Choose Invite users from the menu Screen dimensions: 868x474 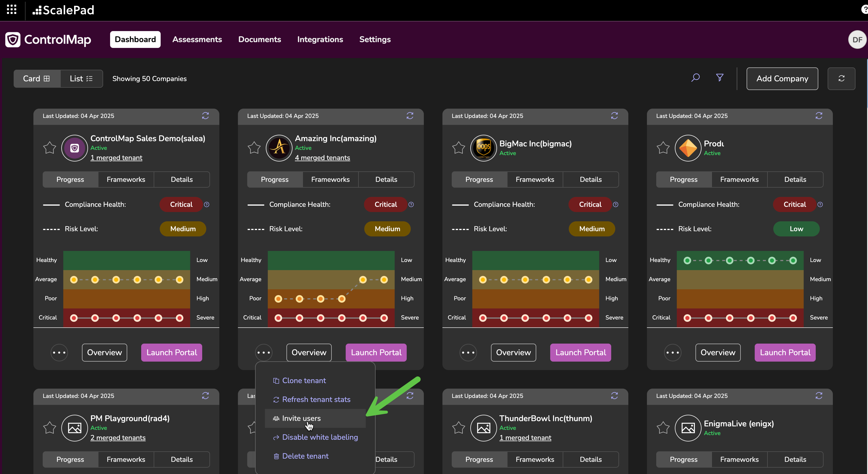[x=315, y=418]
